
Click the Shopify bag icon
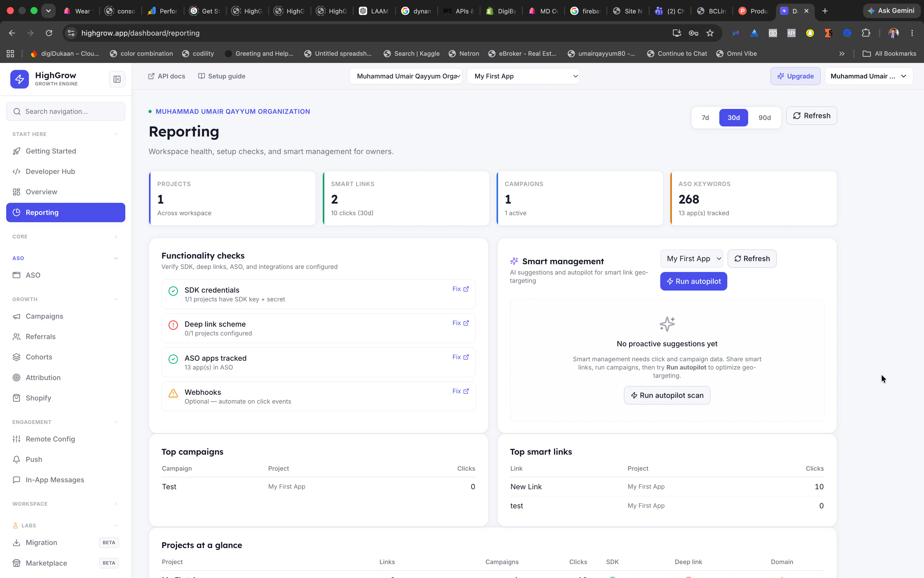click(x=16, y=398)
